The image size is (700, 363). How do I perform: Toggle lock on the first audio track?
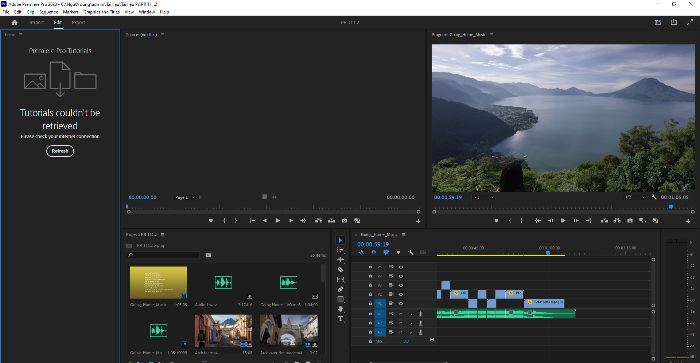[x=370, y=314]
